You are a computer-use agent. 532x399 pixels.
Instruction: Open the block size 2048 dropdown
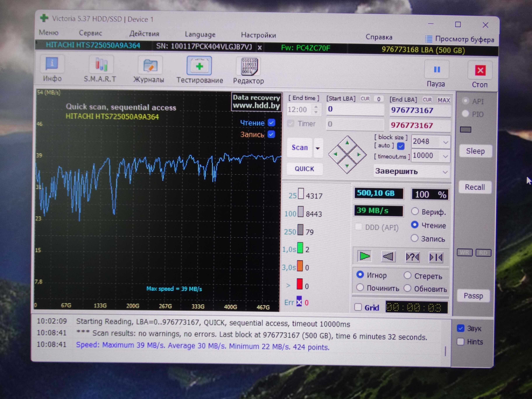pyautogui.click(x=445, y=142)
